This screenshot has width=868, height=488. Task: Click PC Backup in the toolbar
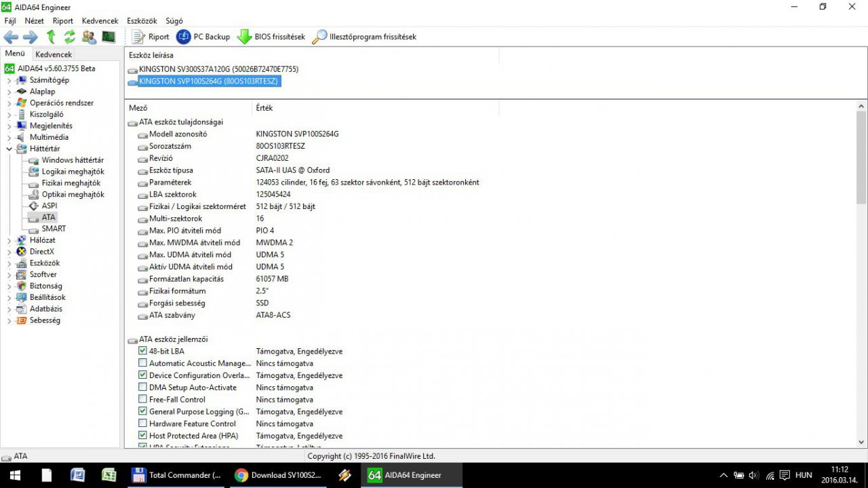pos(203,37)
